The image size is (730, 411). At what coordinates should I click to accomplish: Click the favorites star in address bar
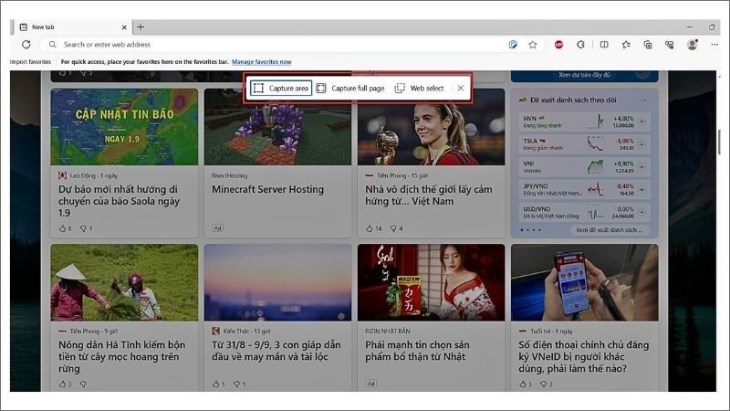coord(533,45)
